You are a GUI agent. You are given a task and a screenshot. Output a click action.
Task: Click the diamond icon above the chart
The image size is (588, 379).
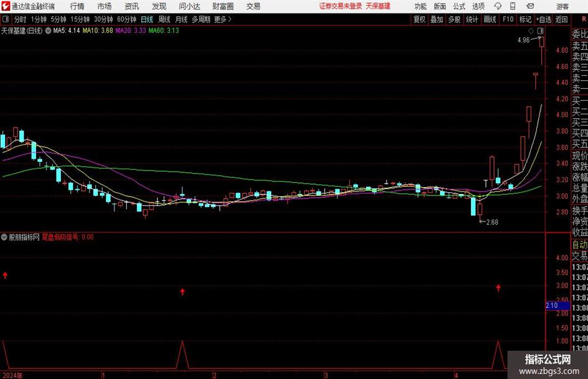(x=531, y=30)
